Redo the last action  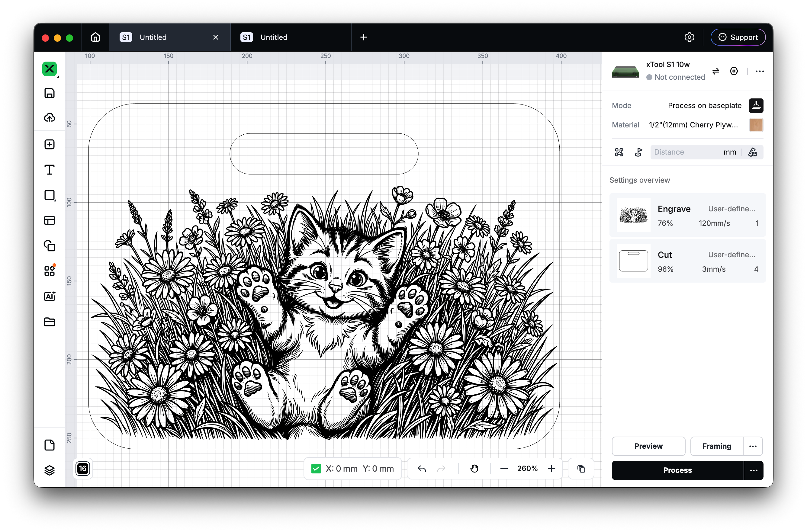(441, 469)
